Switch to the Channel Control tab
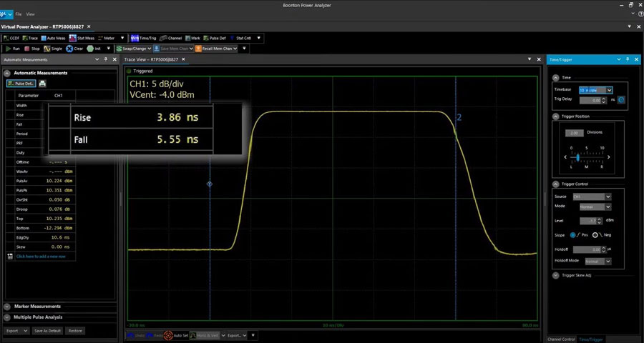Viewport: 644px width, 343px height. pyautogui.click(x=561, y=338)
